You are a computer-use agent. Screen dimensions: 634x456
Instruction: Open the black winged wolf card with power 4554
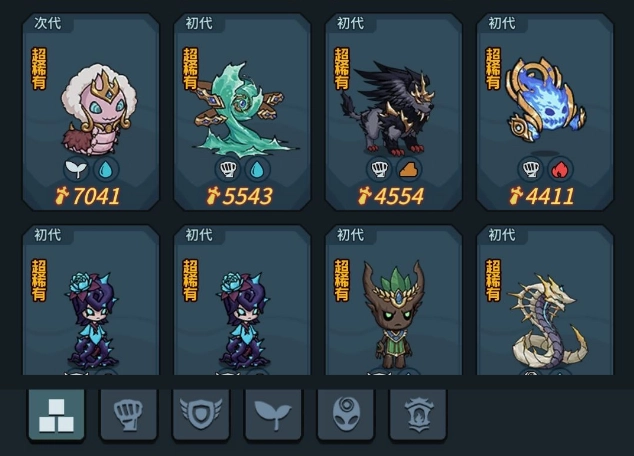pyautogui.click(x=394, y=112)
